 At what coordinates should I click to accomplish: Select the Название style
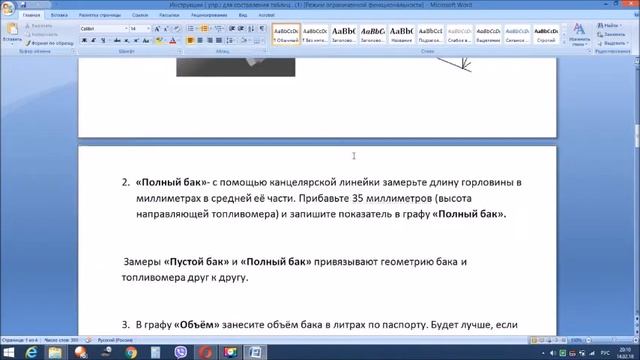tap(402, 34)
